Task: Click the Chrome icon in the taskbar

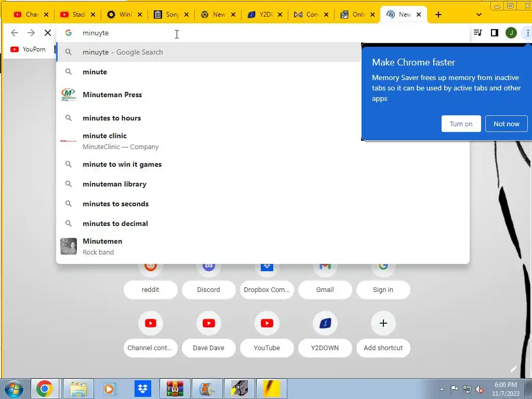Action: [x=45, y=389]
